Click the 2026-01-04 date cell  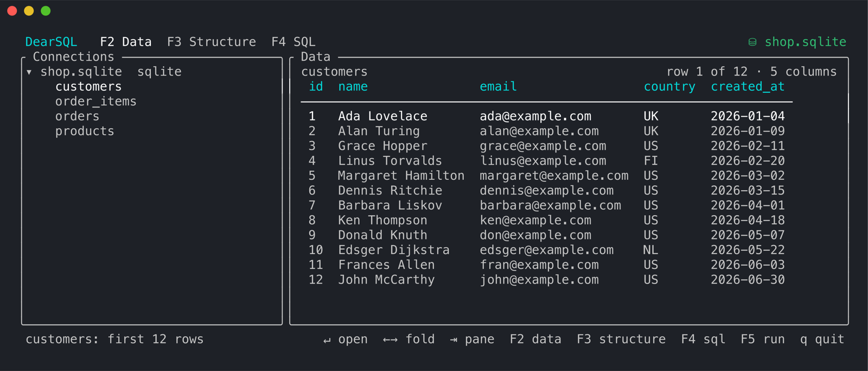pyautogui.click(x=748, y=116)
